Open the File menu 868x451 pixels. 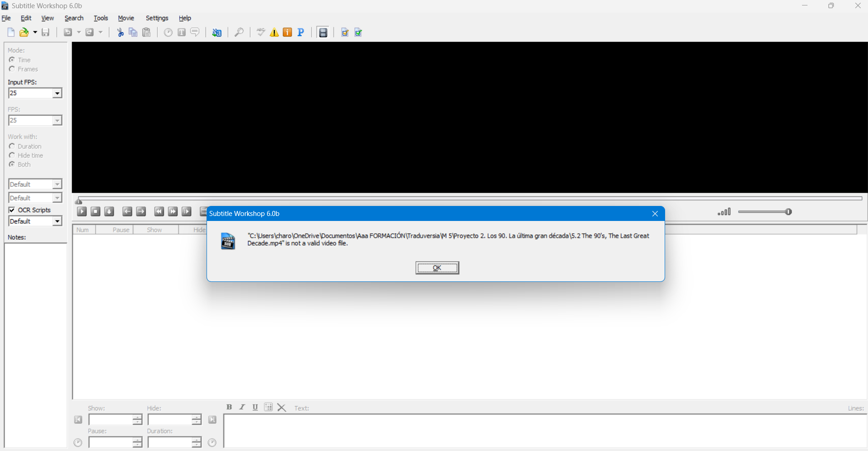click(6, 18)
